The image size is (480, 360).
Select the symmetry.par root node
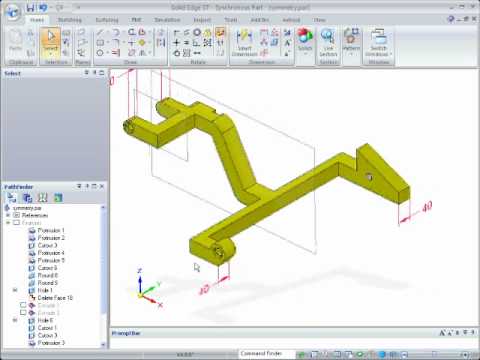coord(27,208)
